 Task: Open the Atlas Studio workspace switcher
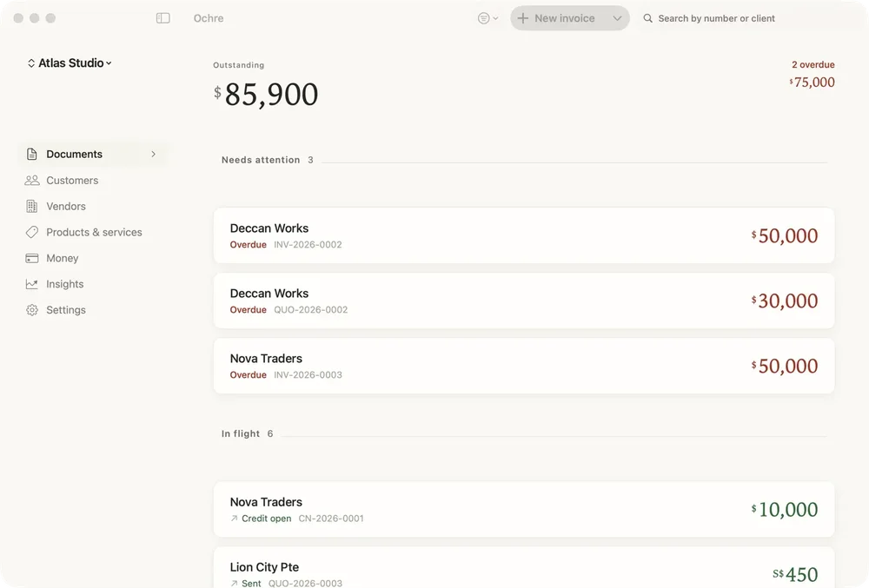70,63
